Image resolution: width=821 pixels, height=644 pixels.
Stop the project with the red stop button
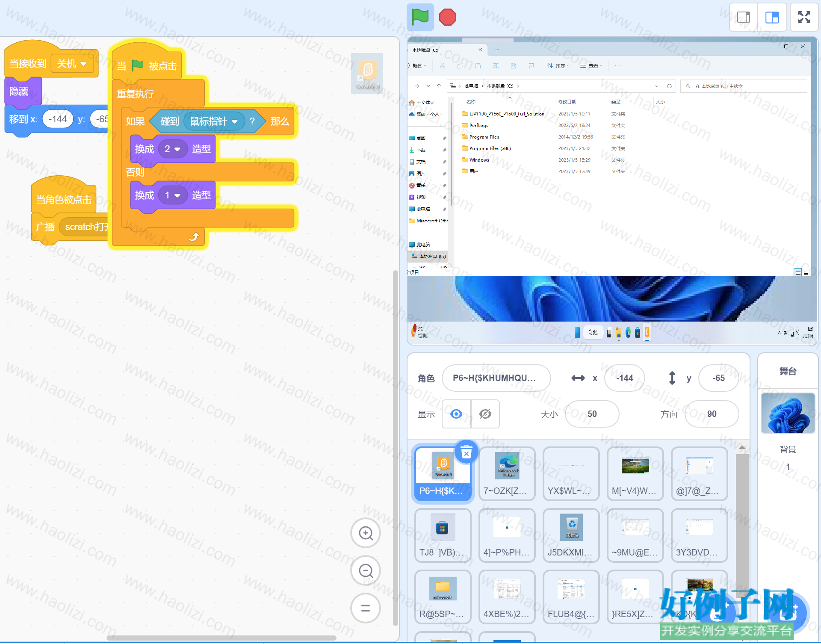tap(448, 17)
